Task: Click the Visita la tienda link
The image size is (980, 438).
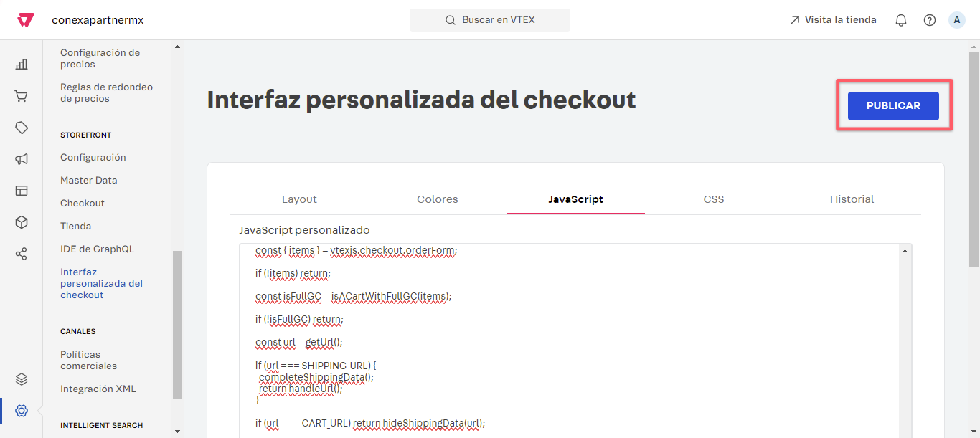Action: (833, 20)
